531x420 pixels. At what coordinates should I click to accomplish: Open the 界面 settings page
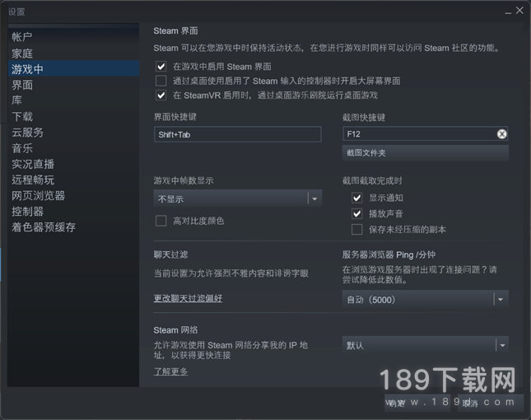tap(73, 85)
